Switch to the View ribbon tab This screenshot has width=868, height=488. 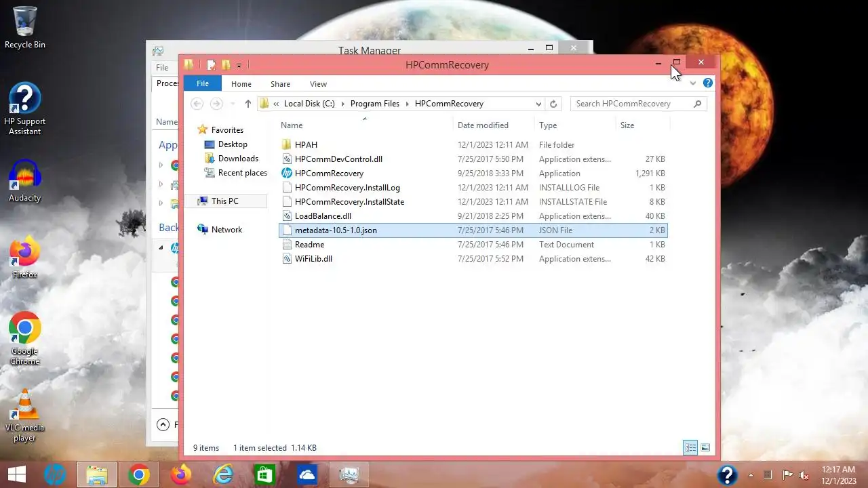tap(318, 84)
